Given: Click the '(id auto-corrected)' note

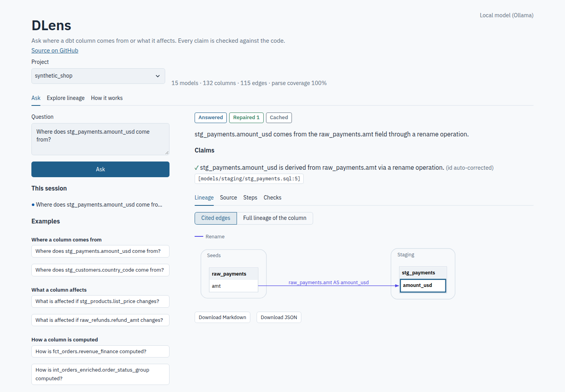Looking at the screenshot, I should 470,168.
